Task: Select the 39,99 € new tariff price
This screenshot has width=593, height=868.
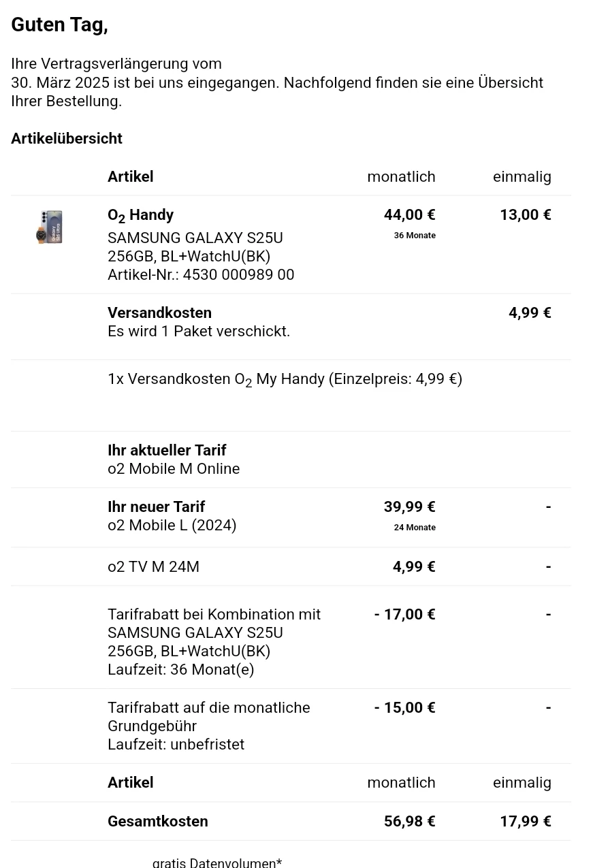Action: click(410, 507)
